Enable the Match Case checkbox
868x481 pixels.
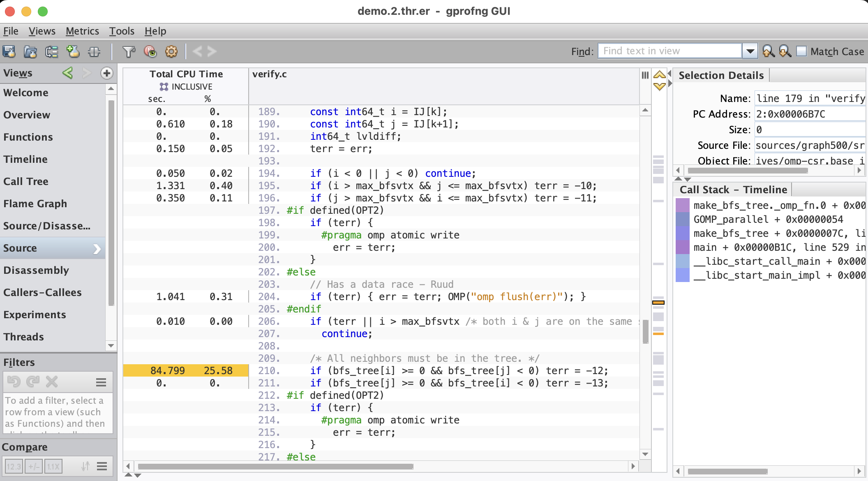click(x=801, y=51)
